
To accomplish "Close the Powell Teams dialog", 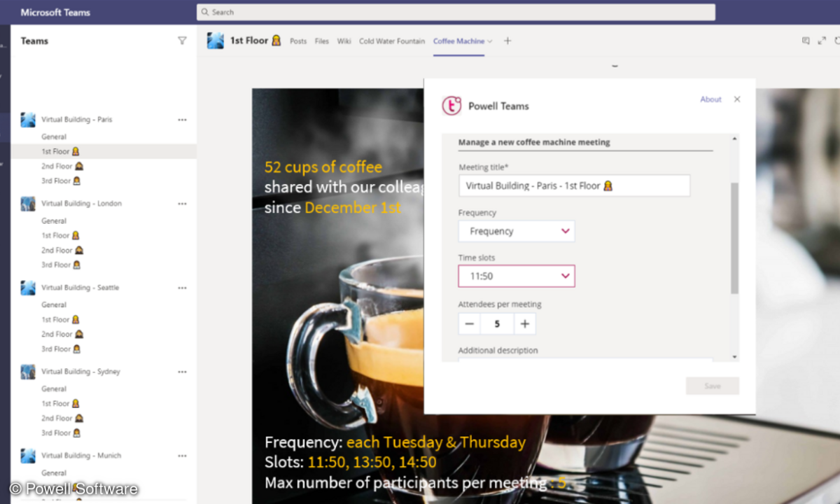I will (x=737, y=99).
